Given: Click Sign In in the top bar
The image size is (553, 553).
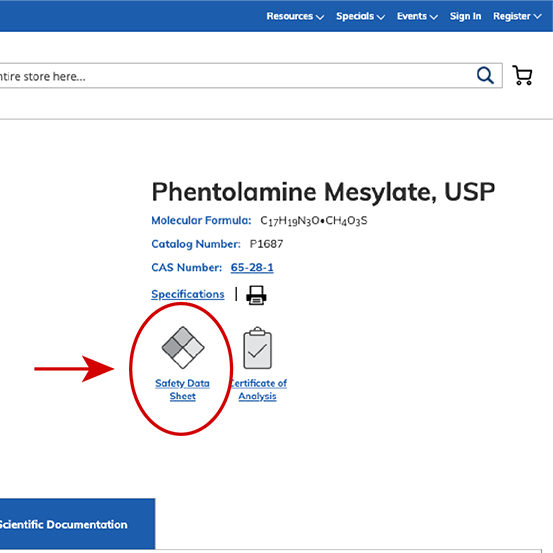Looking at the screenshot, I should (x=465, y=16).
